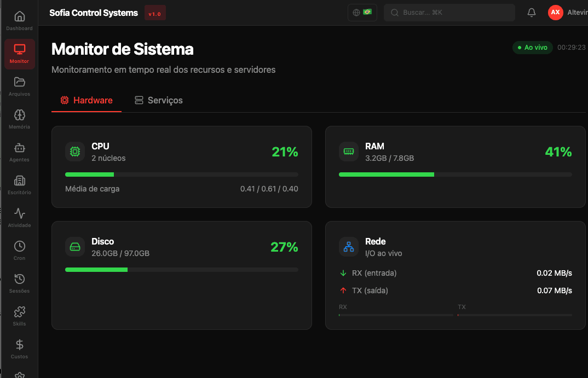Viewport: 588px width, 378px height.
Task: Open the language selector with Brazil flag
Action: pyautogui.click(x=362, y=13)
